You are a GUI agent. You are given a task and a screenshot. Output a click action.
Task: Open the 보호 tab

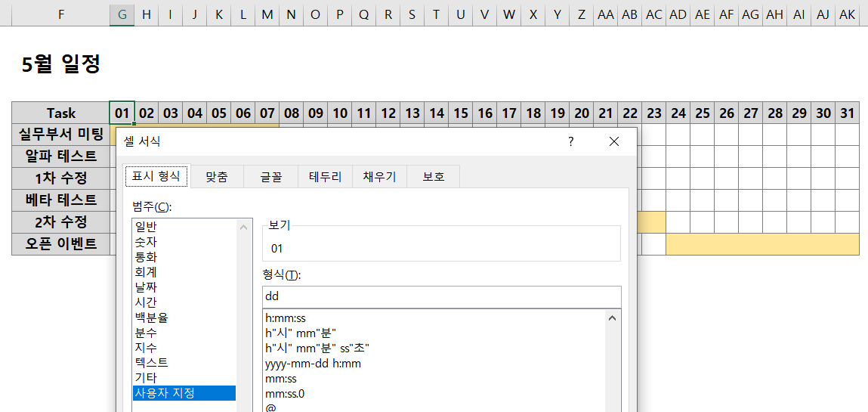434,177
